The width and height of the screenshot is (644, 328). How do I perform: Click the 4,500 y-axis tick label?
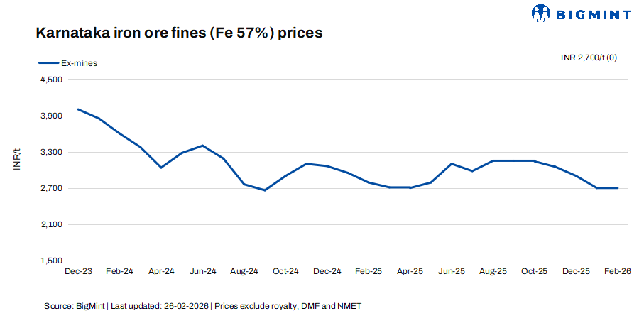point(54,80)
